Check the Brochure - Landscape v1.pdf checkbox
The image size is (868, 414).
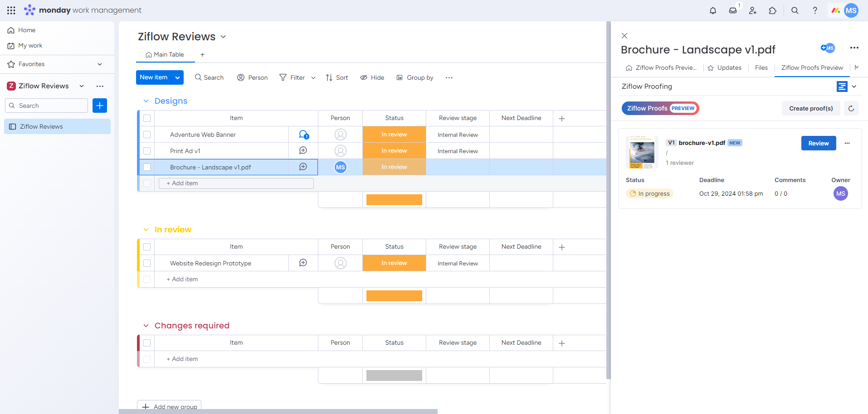click(147, 167)
